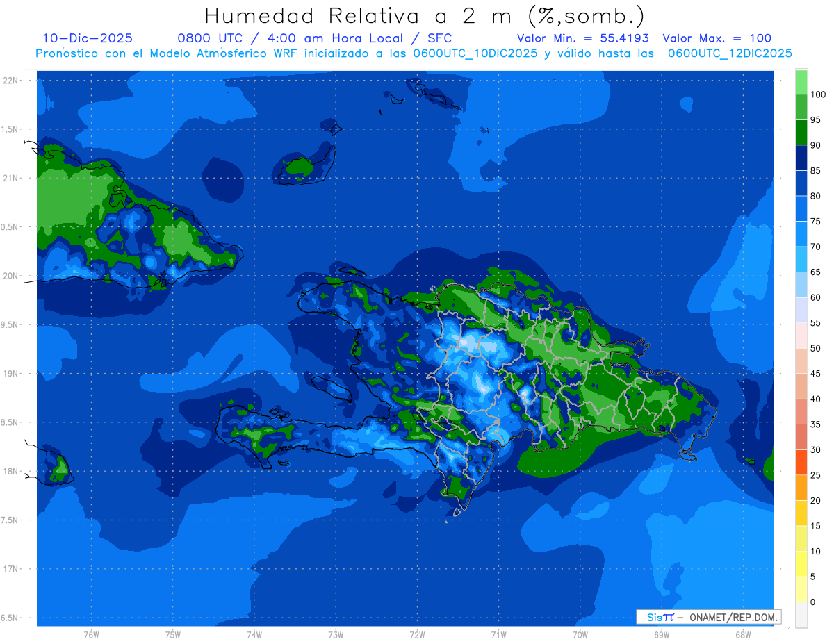Viewport: 834px width, 644px height.
Task: Choose the legend swatch between 35 and 40
Action: [x=801, y=411]
